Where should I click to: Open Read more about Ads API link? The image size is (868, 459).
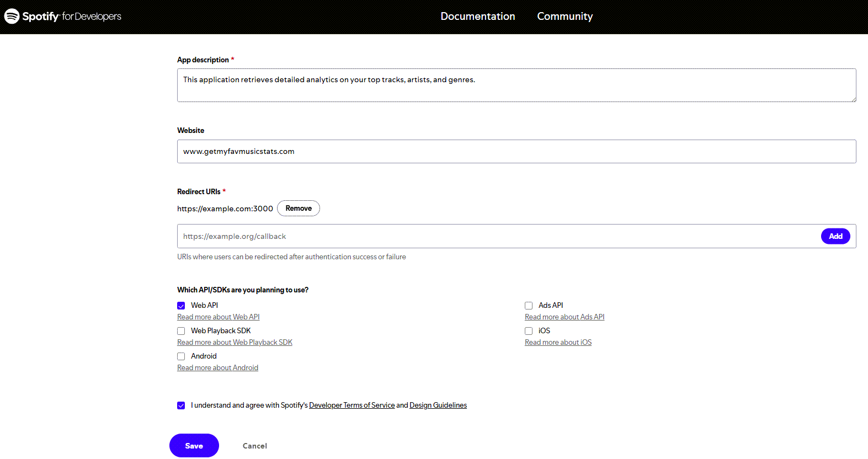click(564, 317)
